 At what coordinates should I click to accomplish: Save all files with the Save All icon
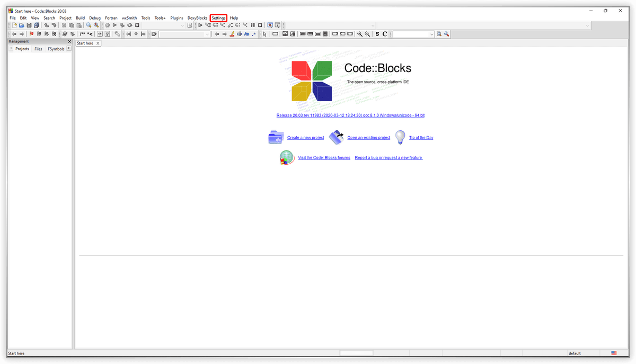pyautogui.click(x=36, y=25)
